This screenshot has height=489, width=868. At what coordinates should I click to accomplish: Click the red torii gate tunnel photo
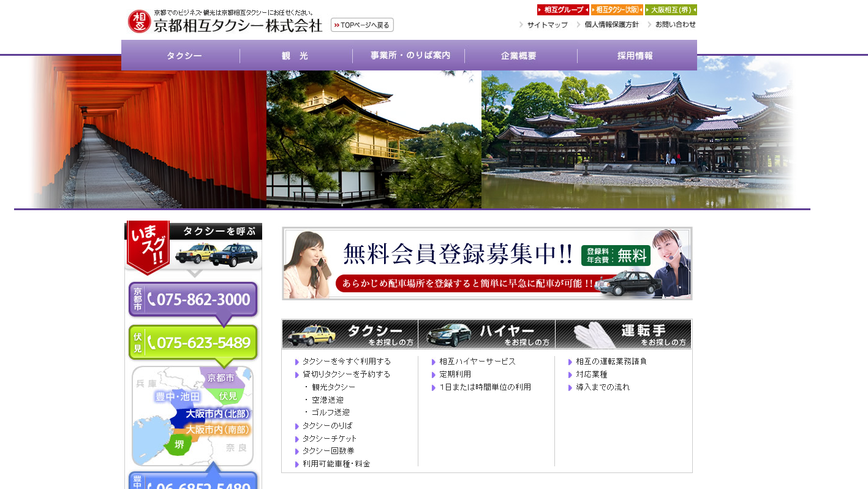pos(148,139)
